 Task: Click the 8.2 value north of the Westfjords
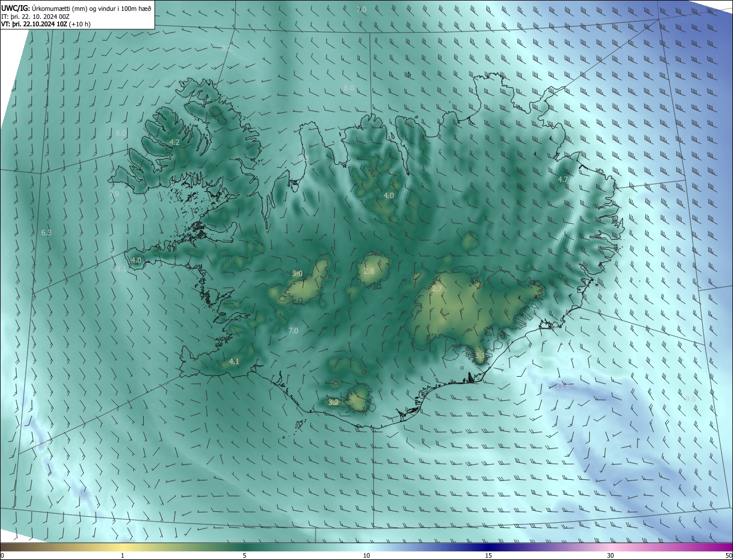coord(226,49)
